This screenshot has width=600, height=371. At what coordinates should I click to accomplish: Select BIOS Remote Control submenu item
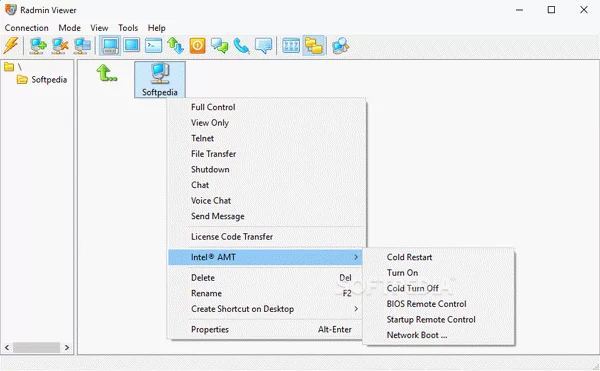tap(439, 304)
